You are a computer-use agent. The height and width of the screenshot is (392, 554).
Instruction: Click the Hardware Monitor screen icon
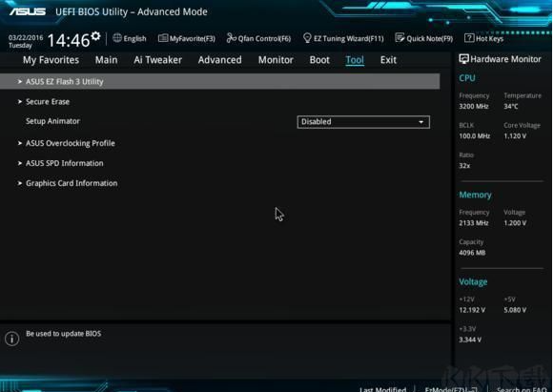coord(463,59)
